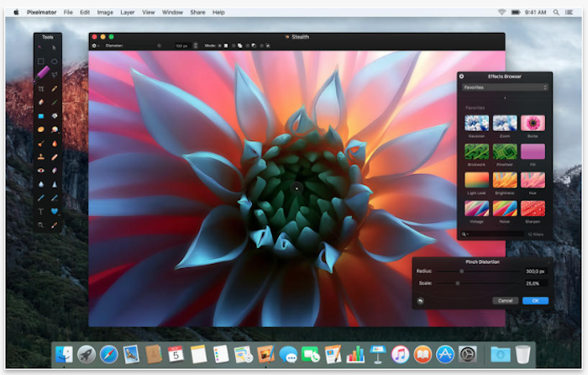Select the Vintage effect thumbnail
The width and height of the screenshot is (588, 375).
(x=476, y=209)
